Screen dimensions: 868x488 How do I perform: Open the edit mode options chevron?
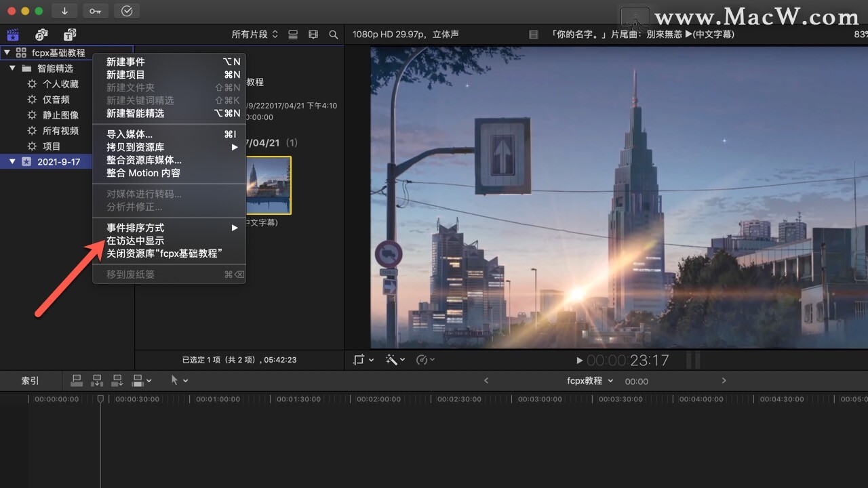[149, 382]
